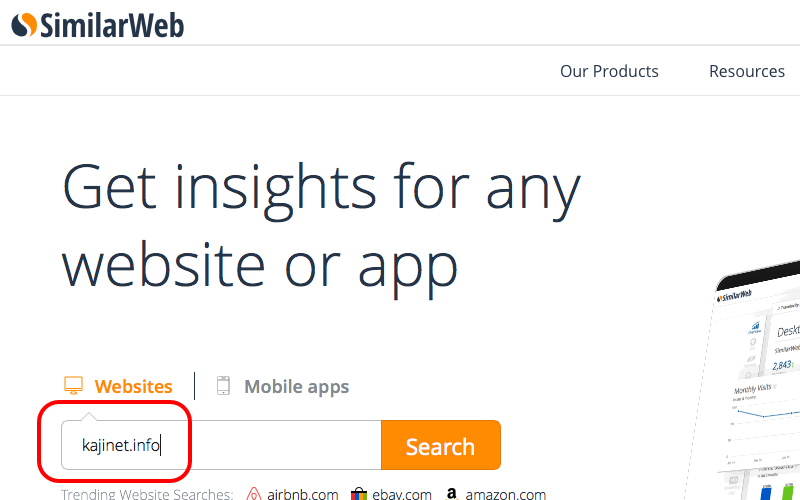Click the Airbnb logo icon
800x500 pixels.
point(254,494)
